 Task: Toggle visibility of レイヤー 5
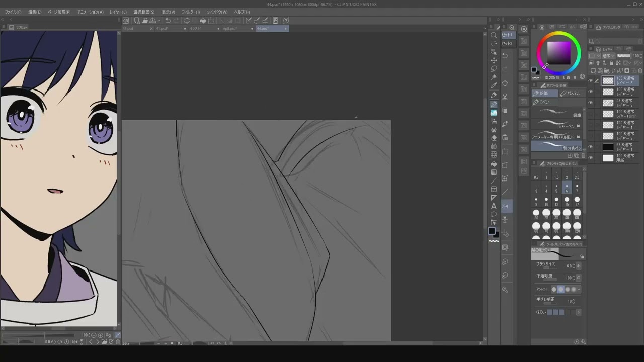tap(591, 92)
